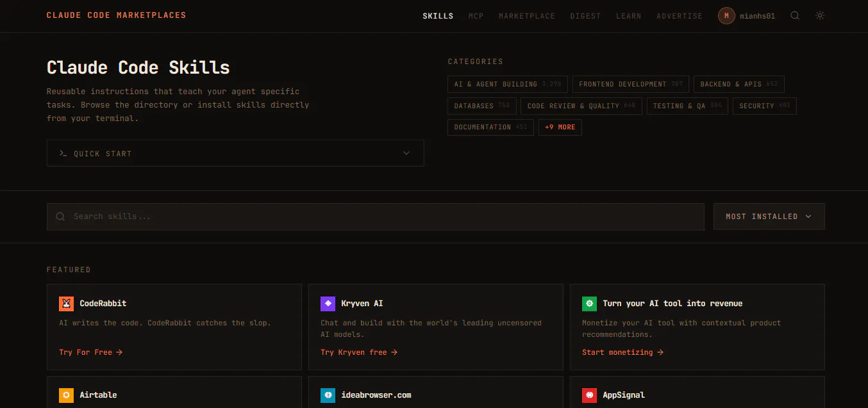Choose the Testing & QA category

[687, 106]
